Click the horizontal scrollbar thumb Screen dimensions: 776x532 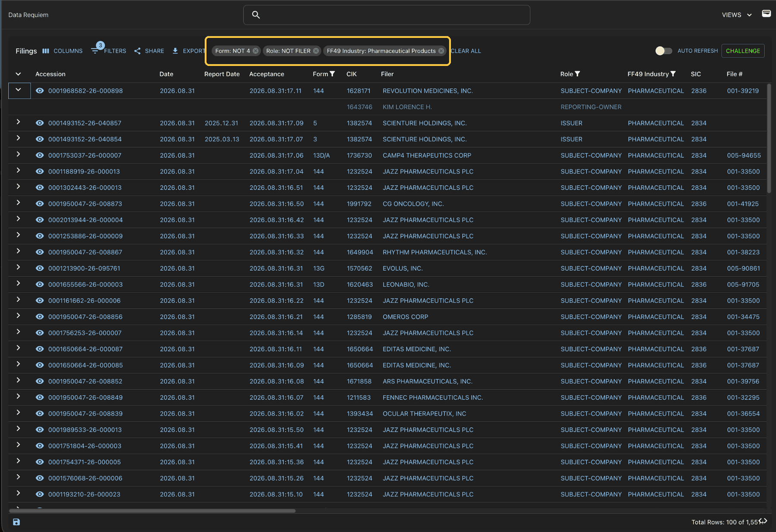pyautogui.click(x=152, y=511)
